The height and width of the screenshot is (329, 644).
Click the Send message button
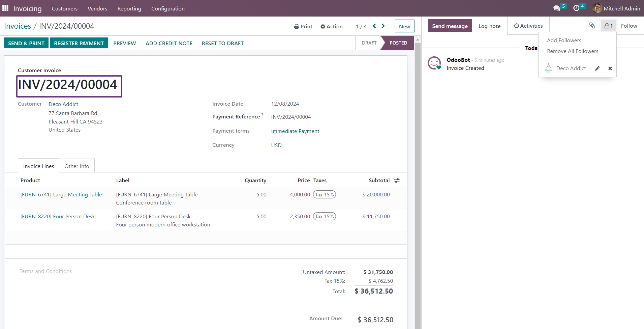[450, 26]
